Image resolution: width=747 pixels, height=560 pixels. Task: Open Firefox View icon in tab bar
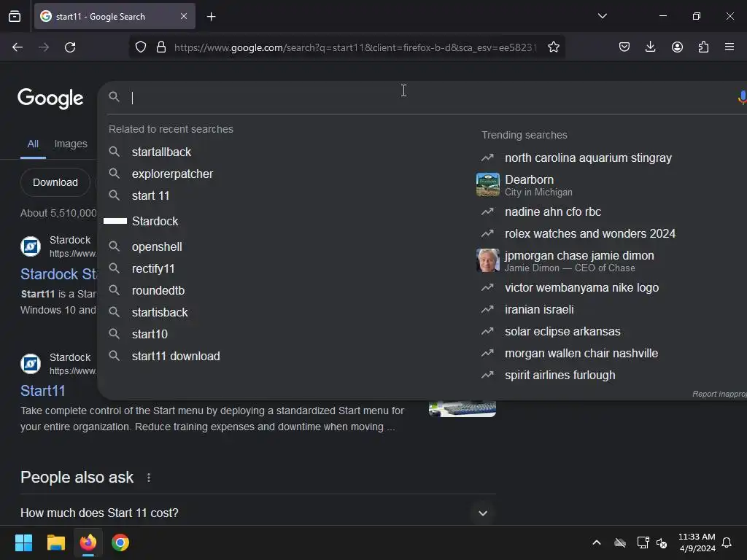point(15,17)
